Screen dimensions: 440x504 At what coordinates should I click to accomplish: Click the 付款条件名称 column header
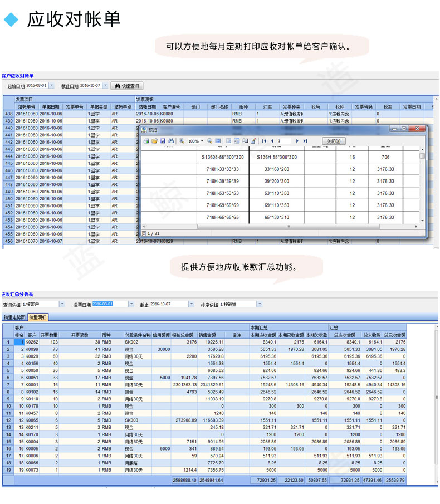click(x=138, y=335)
